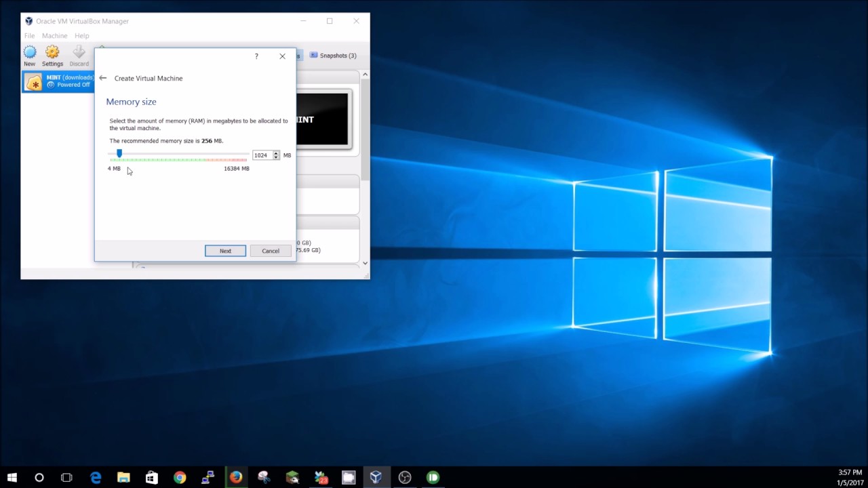The height and width of the screenshot is (488, 868).
Task: Open Settings gear in VirtualBox Manager toolbar
Action: point(52,52)
